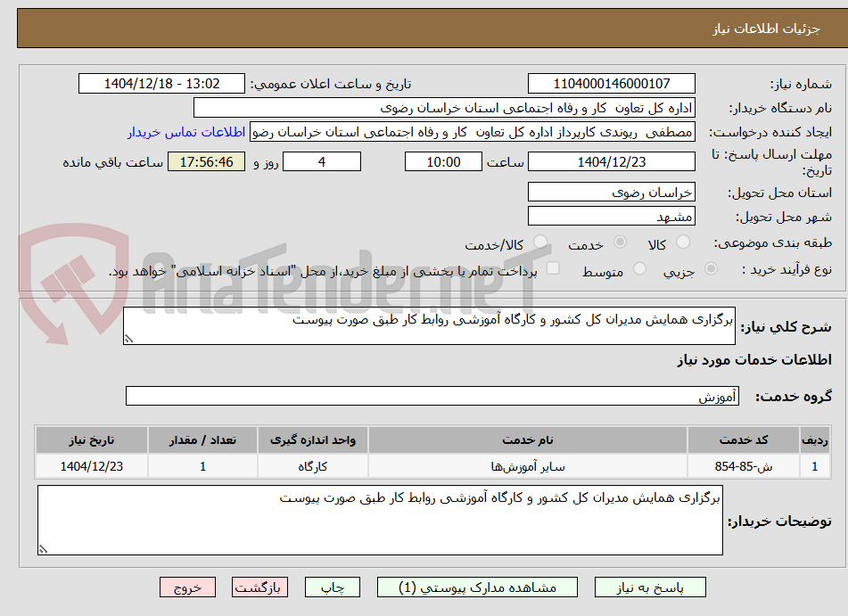Viewport: 848px width, 616px height.
Task: Click the پاسخ به نیاز button
Action: (x=650, y=587)
